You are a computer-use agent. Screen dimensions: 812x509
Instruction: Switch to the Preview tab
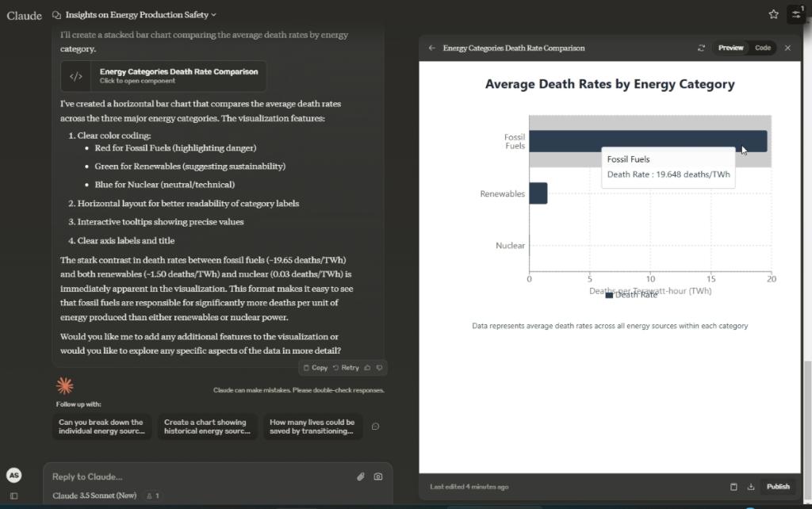[730, 48]
